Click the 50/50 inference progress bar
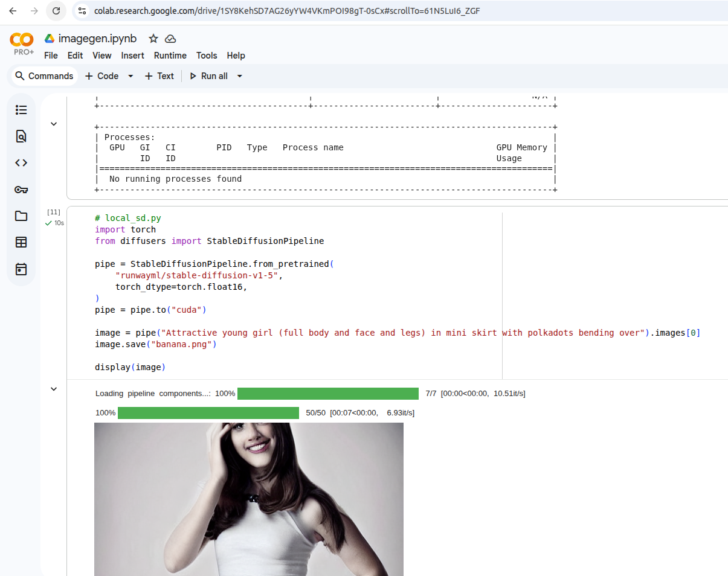728x576 pixels. (208, 413)
